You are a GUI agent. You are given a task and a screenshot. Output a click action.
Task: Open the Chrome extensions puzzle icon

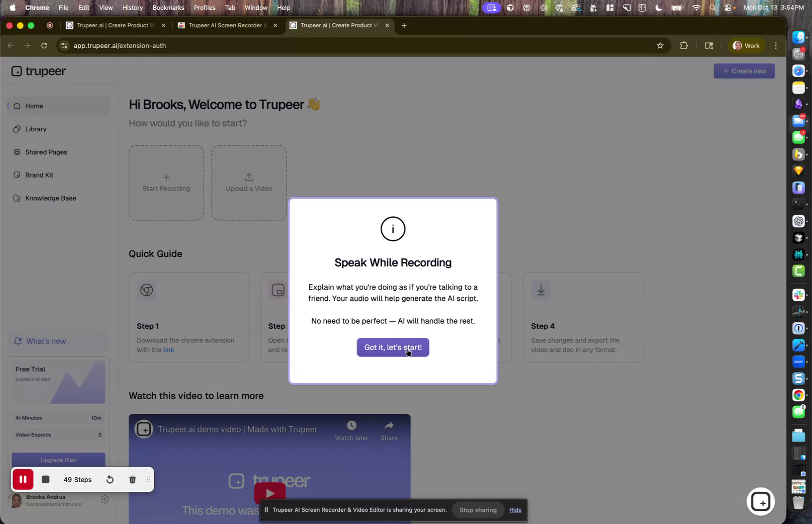coord(684,45)
